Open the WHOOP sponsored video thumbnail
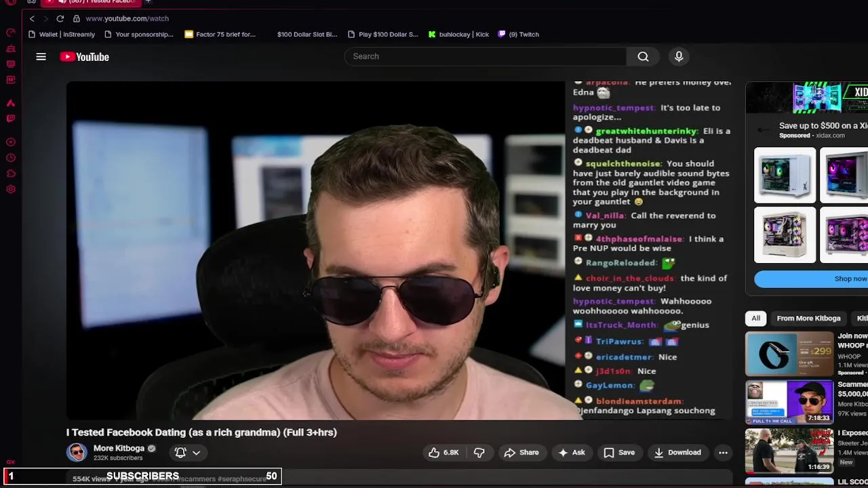The width and height of the screenshot is (868, 488). click(x=789, y=354)
